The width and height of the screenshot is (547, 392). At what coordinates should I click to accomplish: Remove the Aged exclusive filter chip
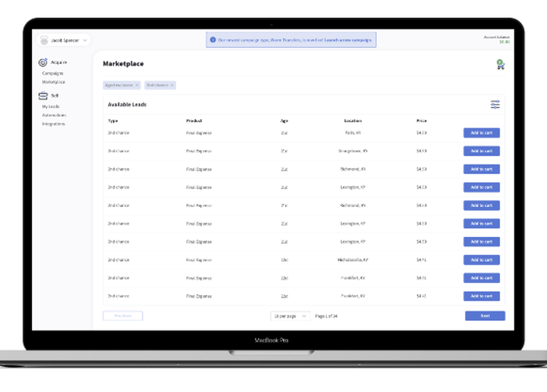point(137,85)
